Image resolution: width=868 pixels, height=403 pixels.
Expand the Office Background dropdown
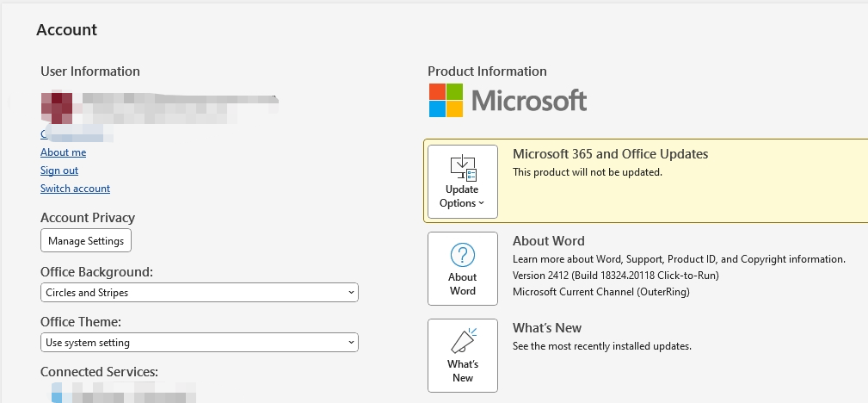200,293
